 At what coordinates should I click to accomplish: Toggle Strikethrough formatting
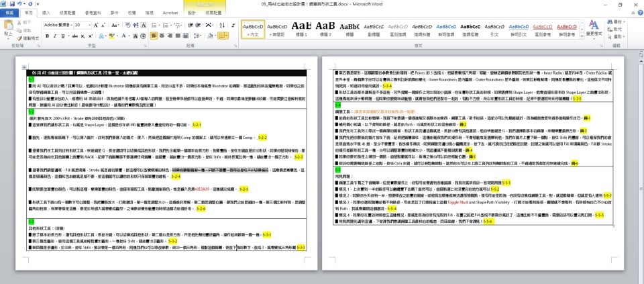click(x=74, y=36)
